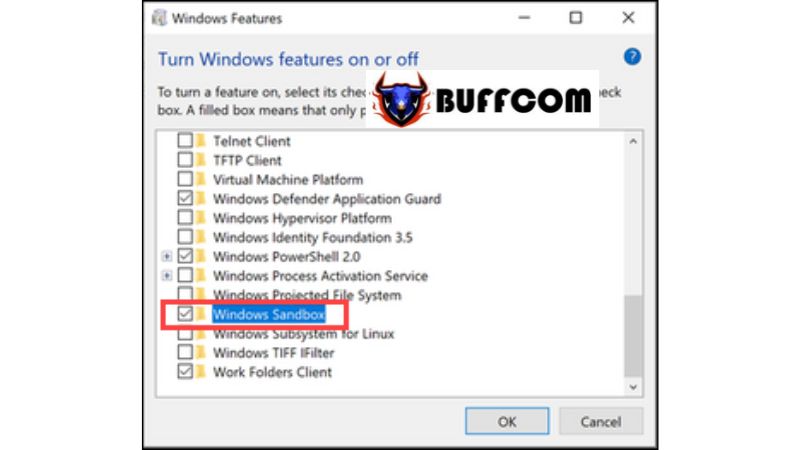Select the Windows Projected File System item
Image resolution: width=800 pixels, height=450 pixels.
[307, 295]
